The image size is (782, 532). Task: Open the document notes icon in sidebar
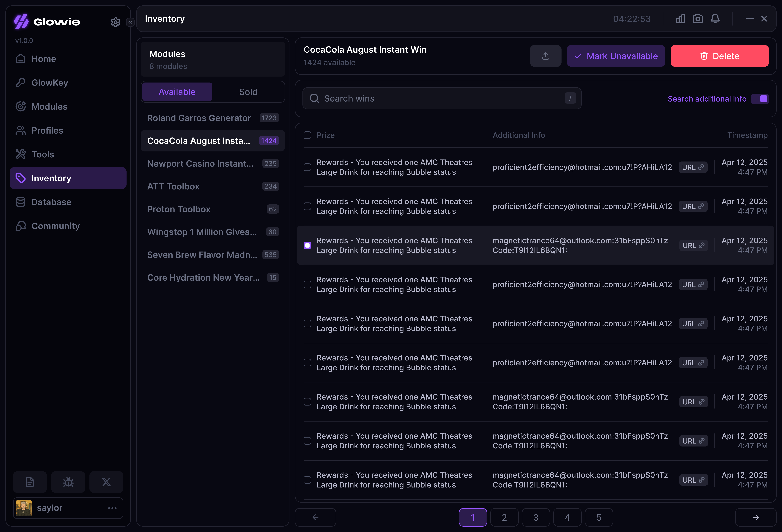30,482
